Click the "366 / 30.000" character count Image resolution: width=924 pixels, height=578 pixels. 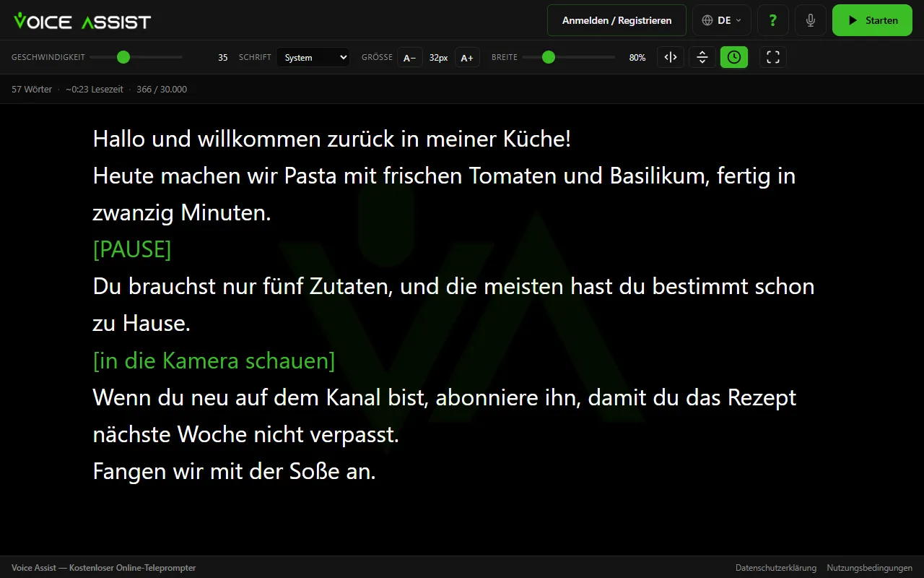click(x=162, y=90)
